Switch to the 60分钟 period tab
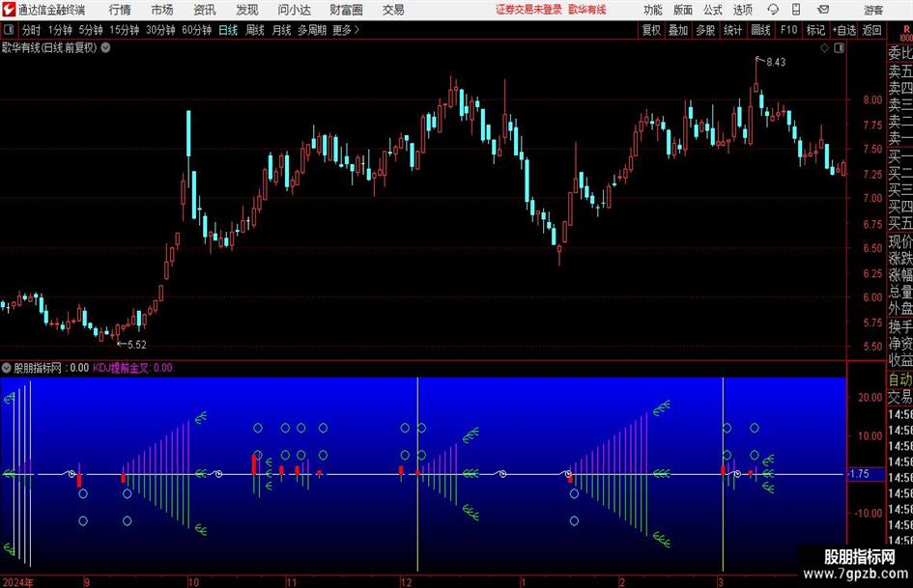Image resolution: width=913 pixels, height=588 pixels. point(197,30)
